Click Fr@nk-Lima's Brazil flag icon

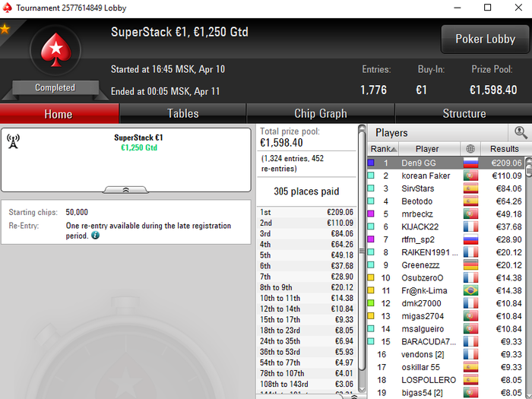[470, 290]
